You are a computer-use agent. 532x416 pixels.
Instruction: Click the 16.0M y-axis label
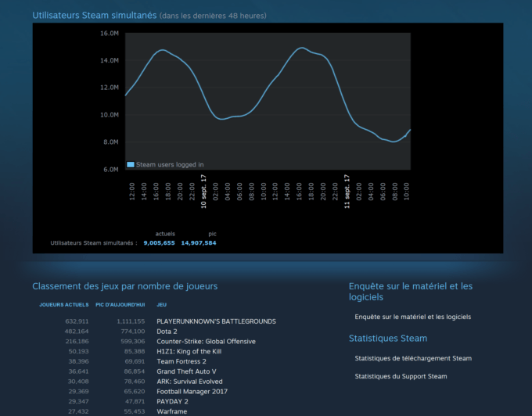[x=110, y=33]
